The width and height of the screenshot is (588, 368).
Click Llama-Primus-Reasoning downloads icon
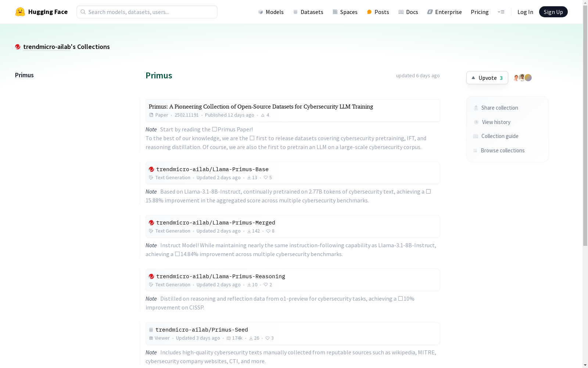249,285
